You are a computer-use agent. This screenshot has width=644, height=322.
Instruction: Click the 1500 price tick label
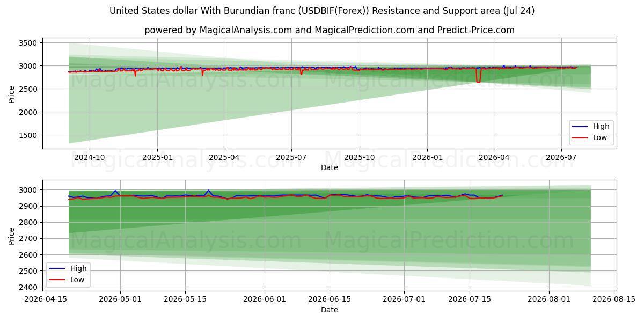click(28, 135)
